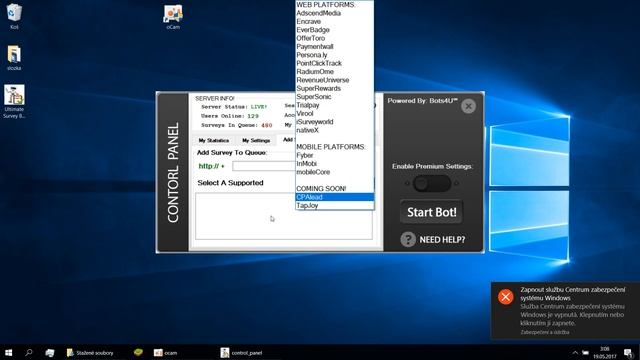The height and width of the screenshot is (360, 640).
Task: Switch to ocam in the taskbar
Action: 166,353
